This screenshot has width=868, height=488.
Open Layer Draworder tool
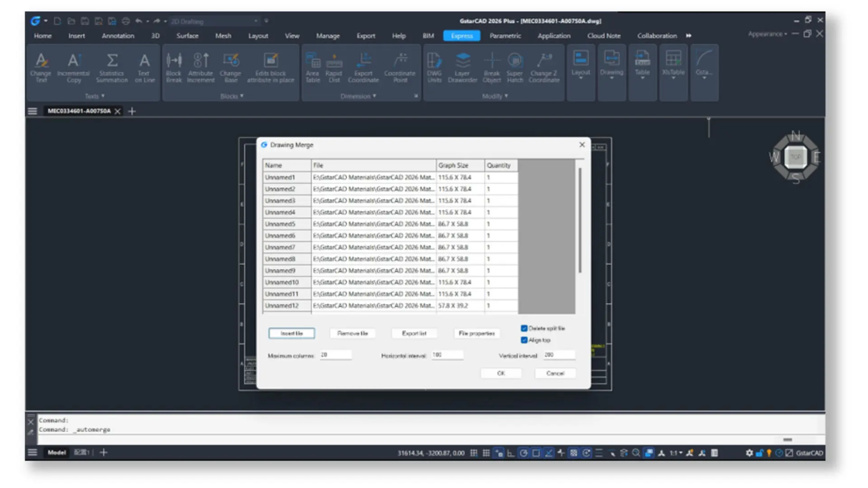(462, 68)
